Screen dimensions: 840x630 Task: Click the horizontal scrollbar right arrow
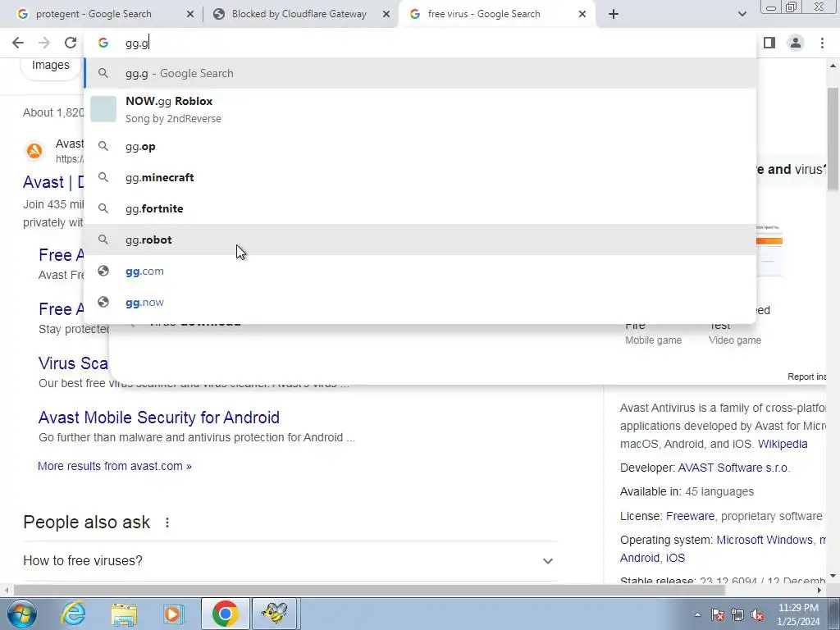tap(819, 591)
